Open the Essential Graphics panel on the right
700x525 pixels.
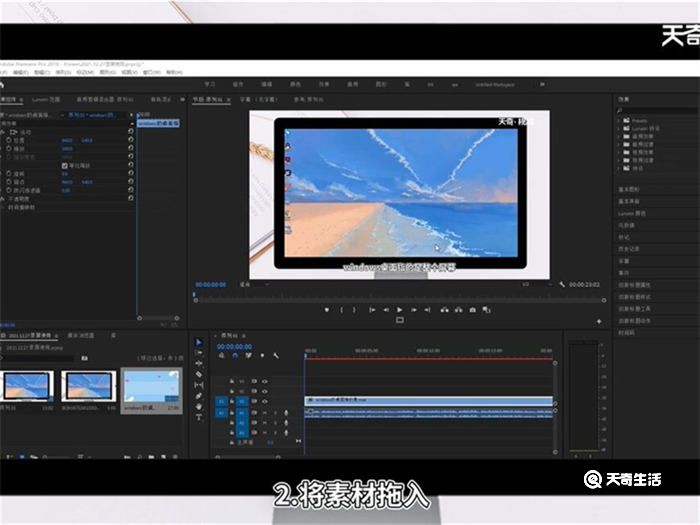(x=630, y=188)
